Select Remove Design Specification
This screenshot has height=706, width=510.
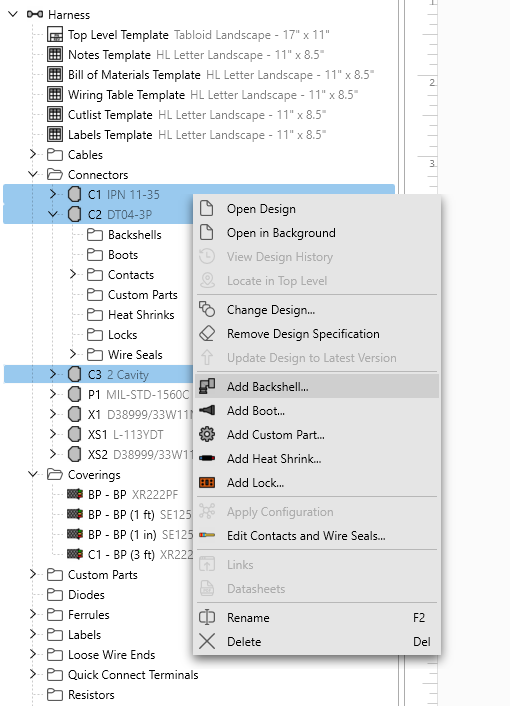coord(317,334)
